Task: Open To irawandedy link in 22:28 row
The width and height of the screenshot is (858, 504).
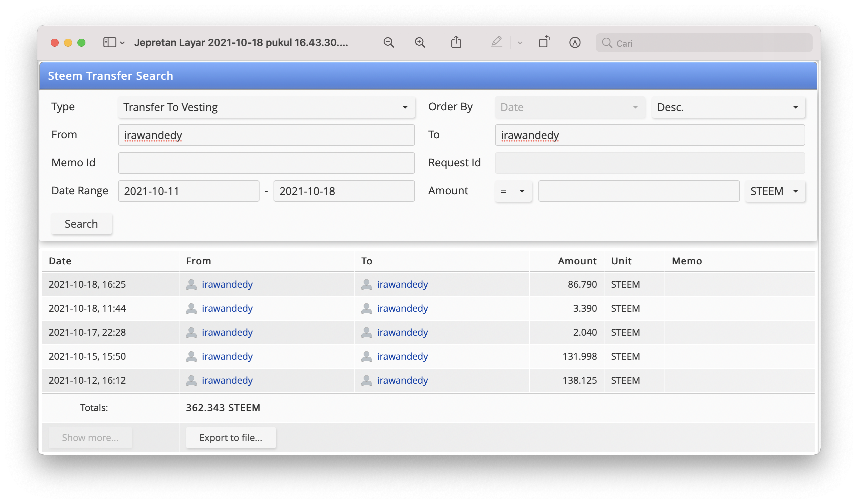Action: pyautogui.click(x=402, y=332)
